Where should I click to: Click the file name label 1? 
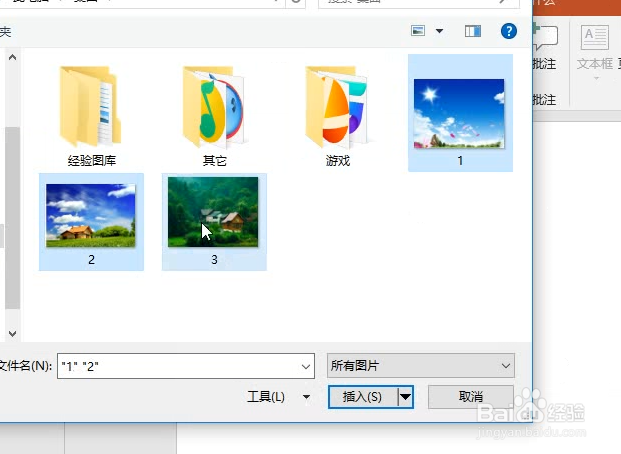click(460, 160)
